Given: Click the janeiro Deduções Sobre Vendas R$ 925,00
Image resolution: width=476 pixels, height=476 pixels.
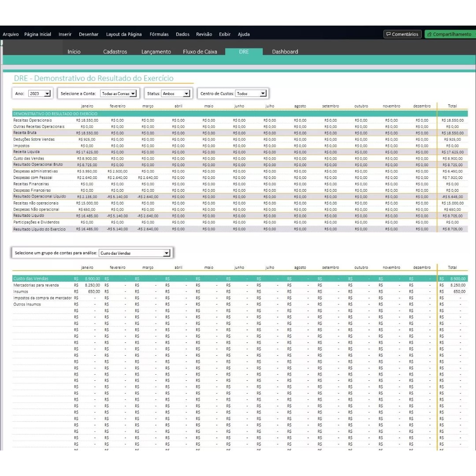Looking at the screenshot, I should (x=87, y=139).
